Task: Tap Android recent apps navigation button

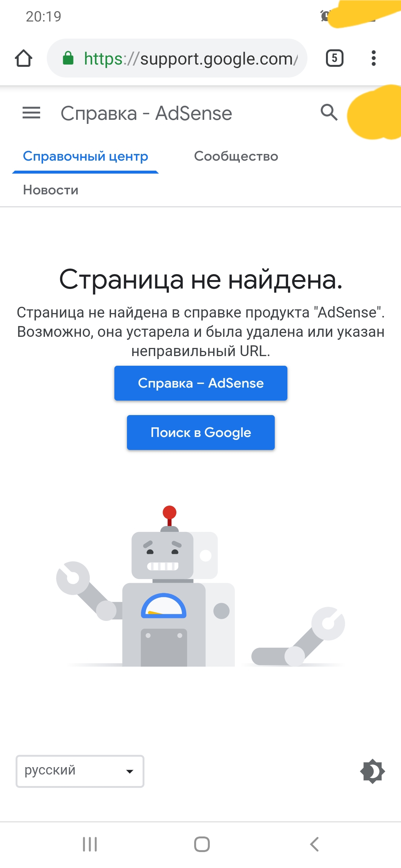Action: pyautogui.click(x=90, y=844)
